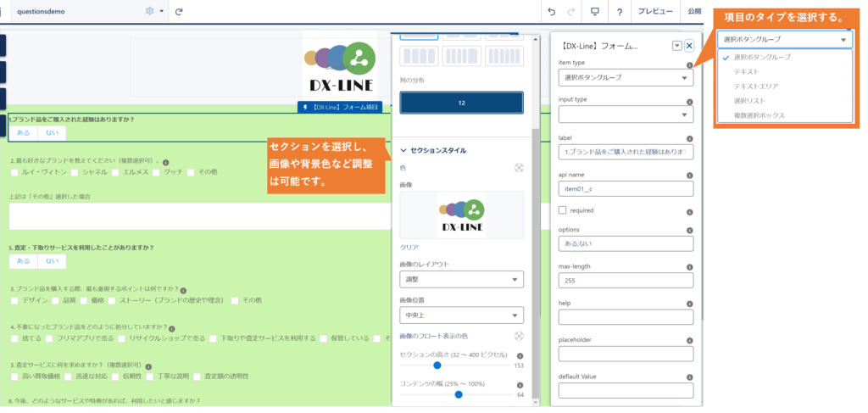Check the シャネル brand checkbox
This screenshot has width=868, height=413.
75,172
